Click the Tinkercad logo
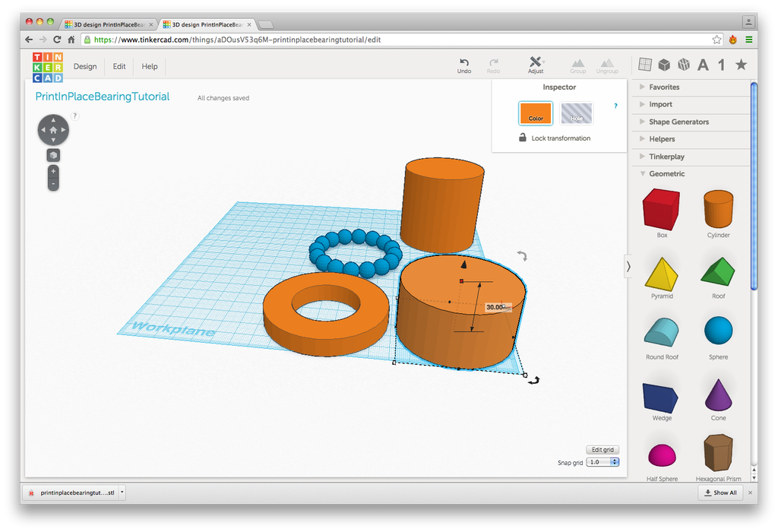 [48, 67]
